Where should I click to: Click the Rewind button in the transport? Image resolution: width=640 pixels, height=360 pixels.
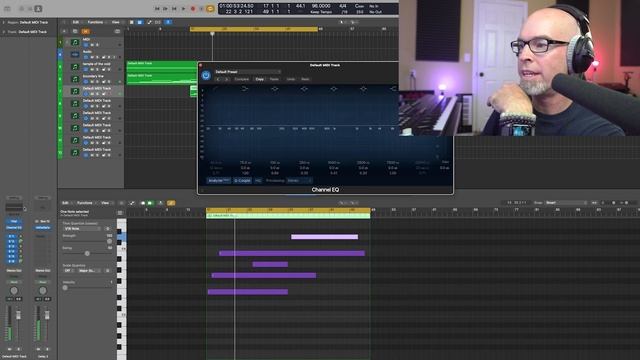[157, 9]
